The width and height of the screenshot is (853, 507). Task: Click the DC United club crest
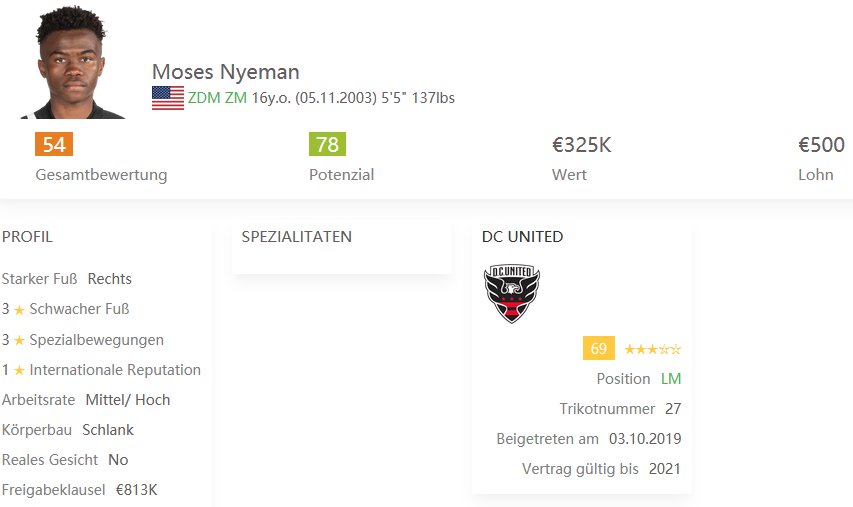click(x=511, y=293)
